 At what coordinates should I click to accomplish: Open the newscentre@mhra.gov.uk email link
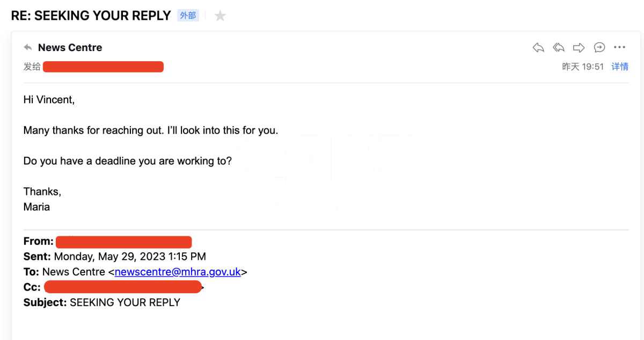tap(178, 272)
